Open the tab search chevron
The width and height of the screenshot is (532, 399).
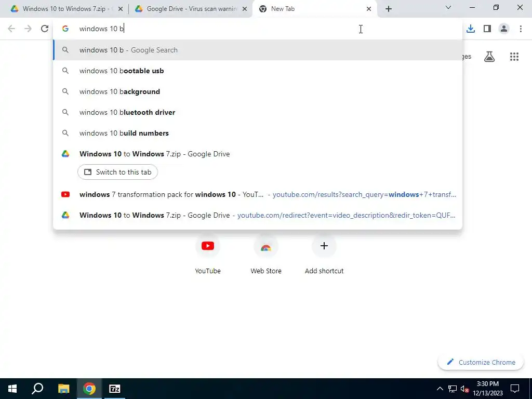(x=448, y=7)
